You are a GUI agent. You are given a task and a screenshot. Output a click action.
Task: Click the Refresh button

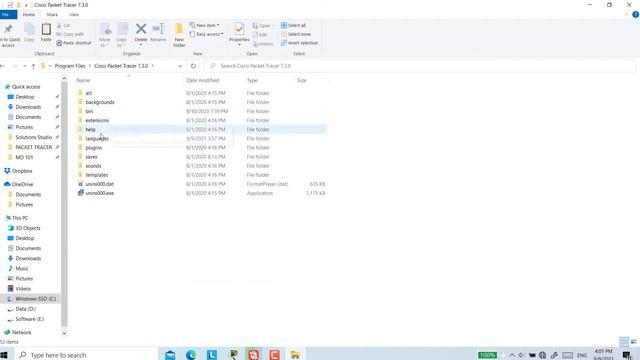193,66
